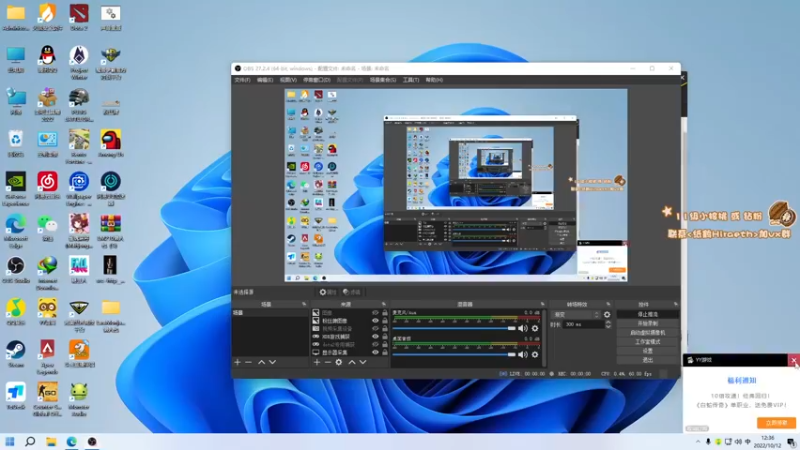Move scene up in the scenes list

pos(261,362)
